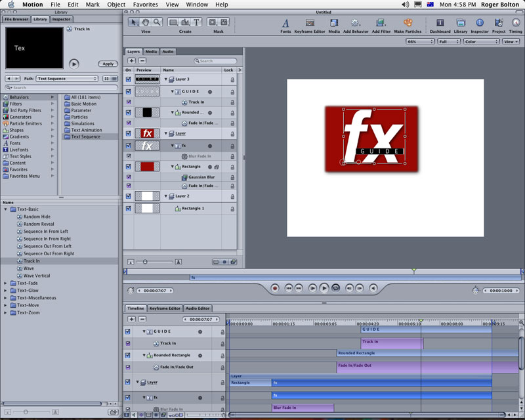Collapse the Text-Basic folder
The image size is (525, 420).
5,209
